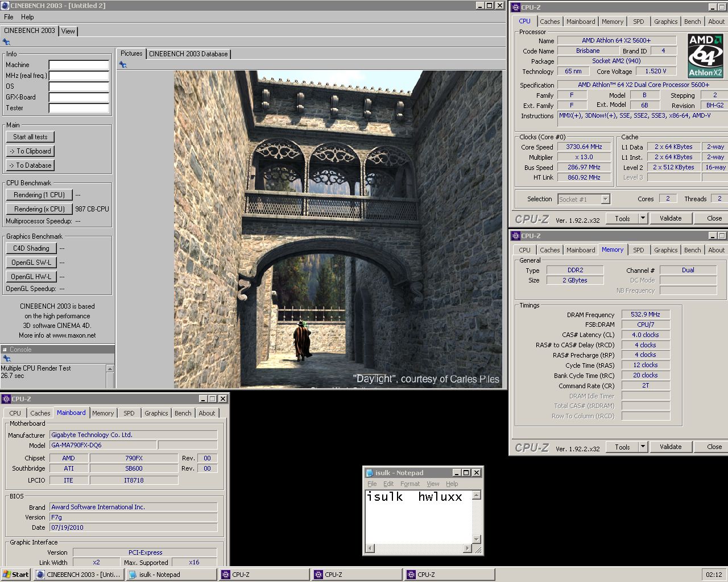Open Tools dropdown arrow in Memory tab window

pos(643,447)
